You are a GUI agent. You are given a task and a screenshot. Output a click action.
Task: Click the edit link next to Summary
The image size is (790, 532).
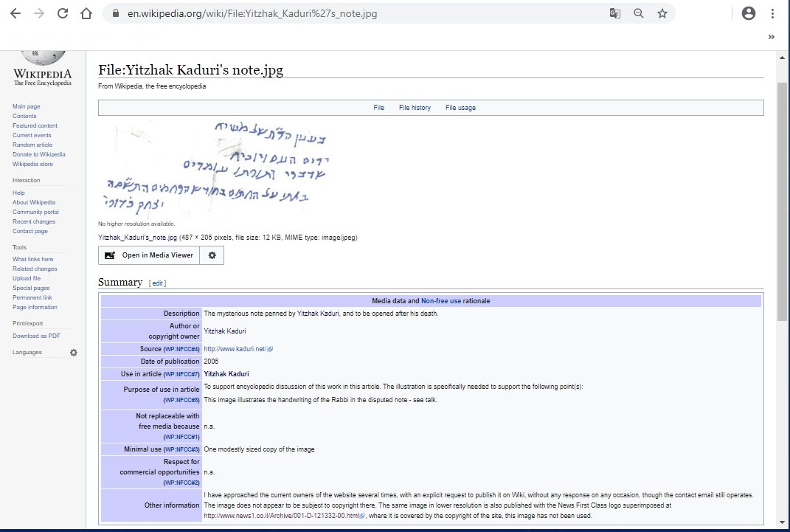coord(158,283)
